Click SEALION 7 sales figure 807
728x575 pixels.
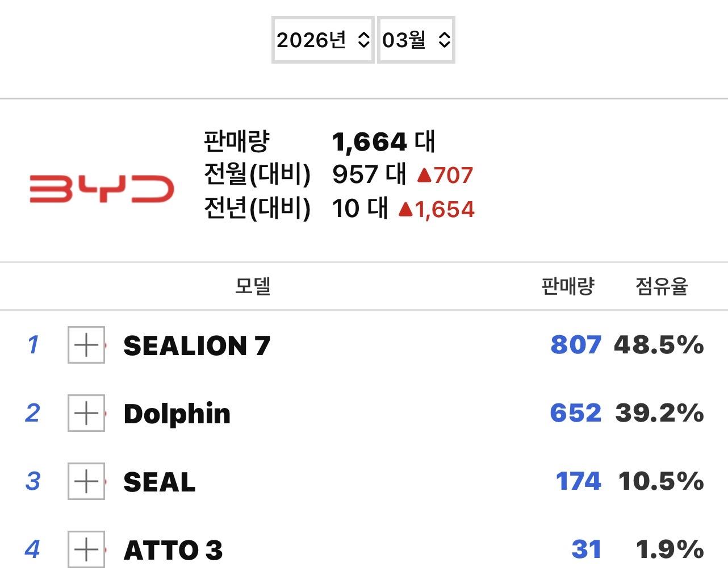click(575, 345)
